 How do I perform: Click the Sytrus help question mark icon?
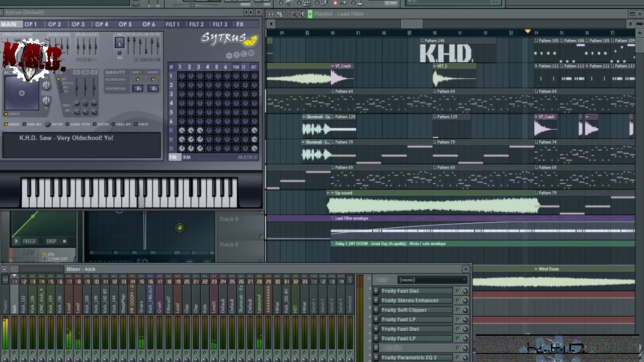(x=236, y=55)
